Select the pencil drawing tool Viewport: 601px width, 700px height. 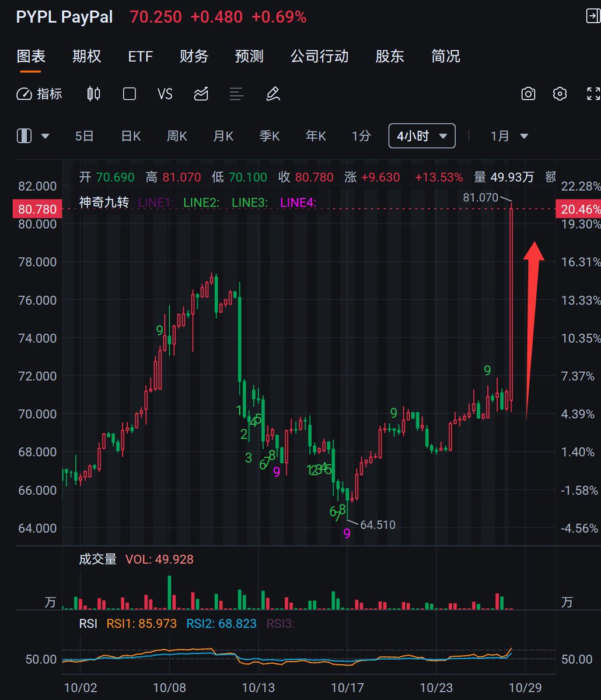(272, 94)
